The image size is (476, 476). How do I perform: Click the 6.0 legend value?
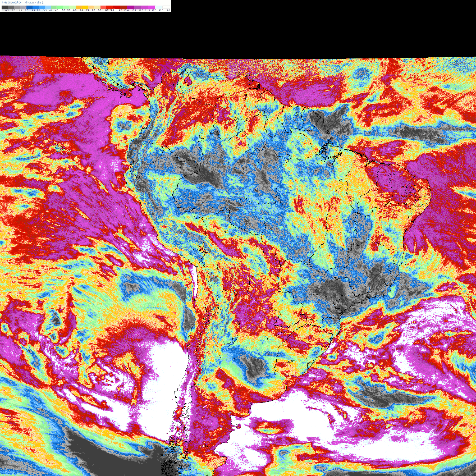click(75, 10)
